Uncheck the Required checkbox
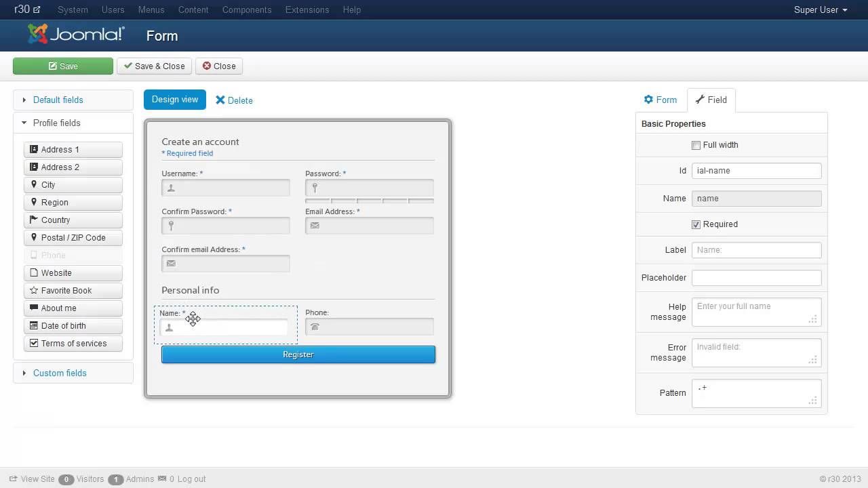Screen dimensions: 868x488 click(x=696, y=224)
